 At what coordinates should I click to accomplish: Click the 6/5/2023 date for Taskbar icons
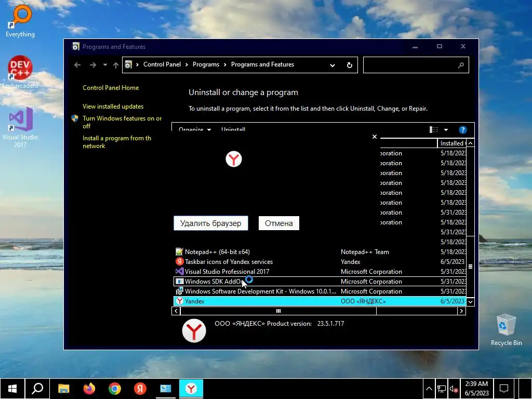coord(453,262)
